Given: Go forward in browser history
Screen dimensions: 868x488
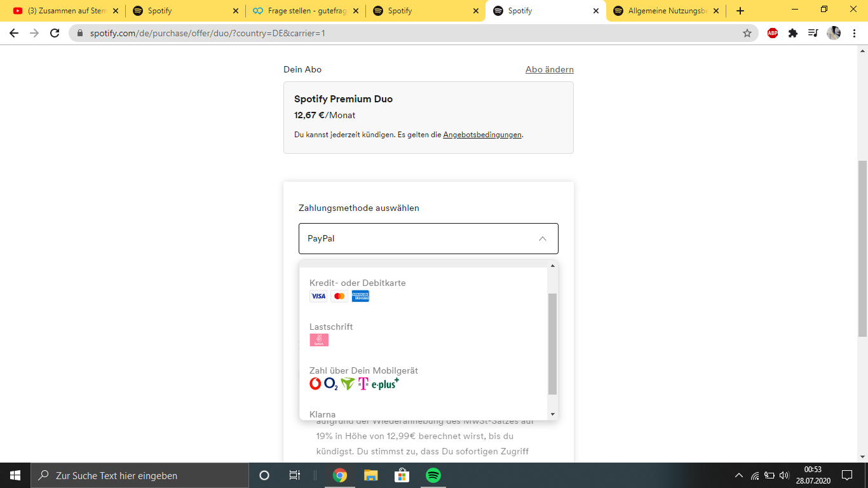Looking at the screenshot, I should (34, 33).
